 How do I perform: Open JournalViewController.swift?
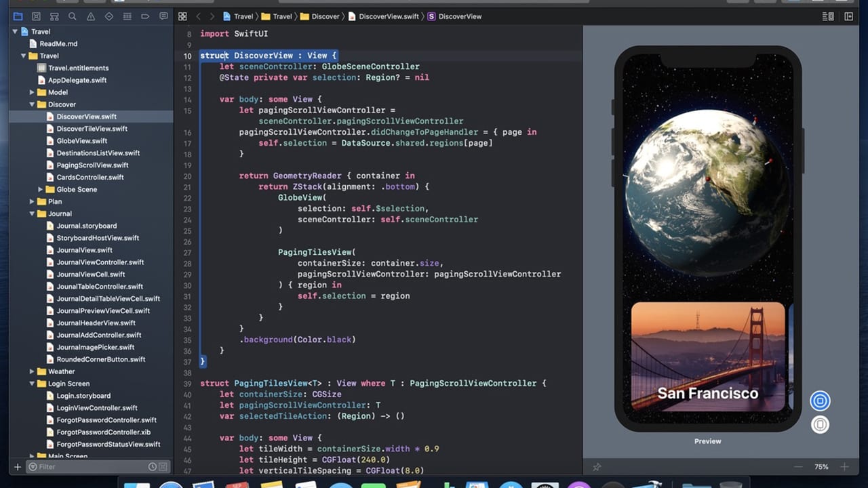coord(100,262)
